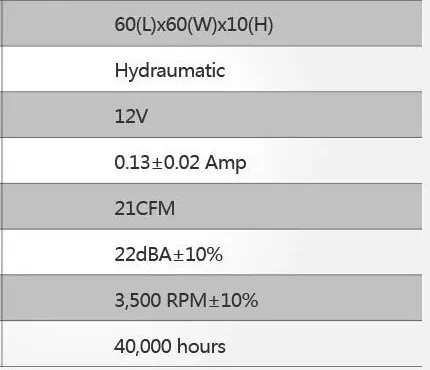This screenshot has width=430, height=370.
Task: Click the 3,500 RPM±10% speed value
Action: coord(186,300)
